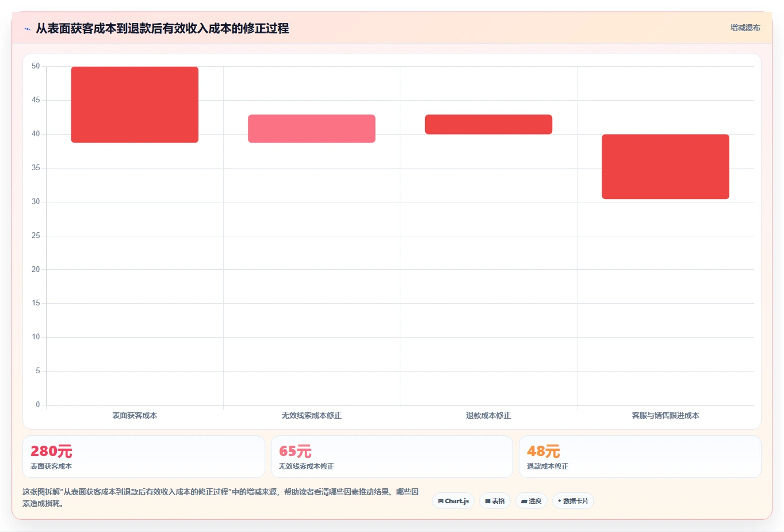The width and height of the screenshot is (784, 532).
Task: Select the 退款成本修正 bar in the chart
Action: (488, 124)
